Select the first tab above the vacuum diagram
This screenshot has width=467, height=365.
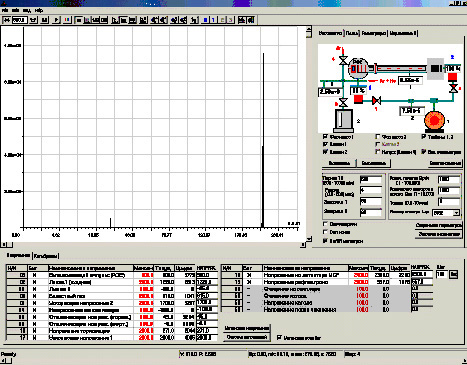click(x=330, y=33)
